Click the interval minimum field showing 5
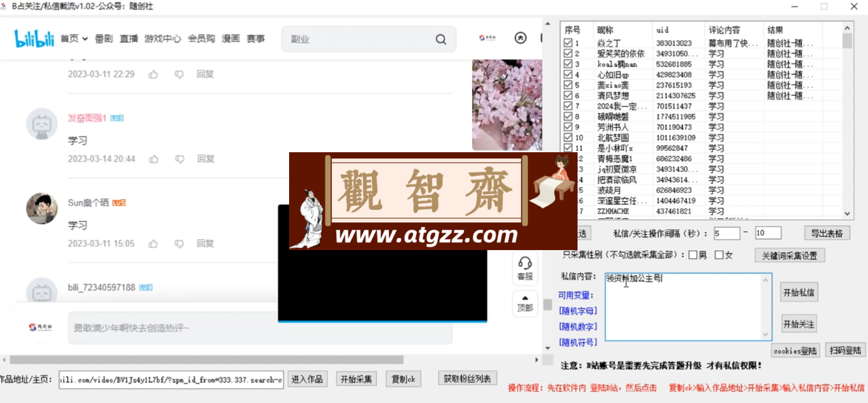Viewport: 868px width, 403px height. (727, 233)
